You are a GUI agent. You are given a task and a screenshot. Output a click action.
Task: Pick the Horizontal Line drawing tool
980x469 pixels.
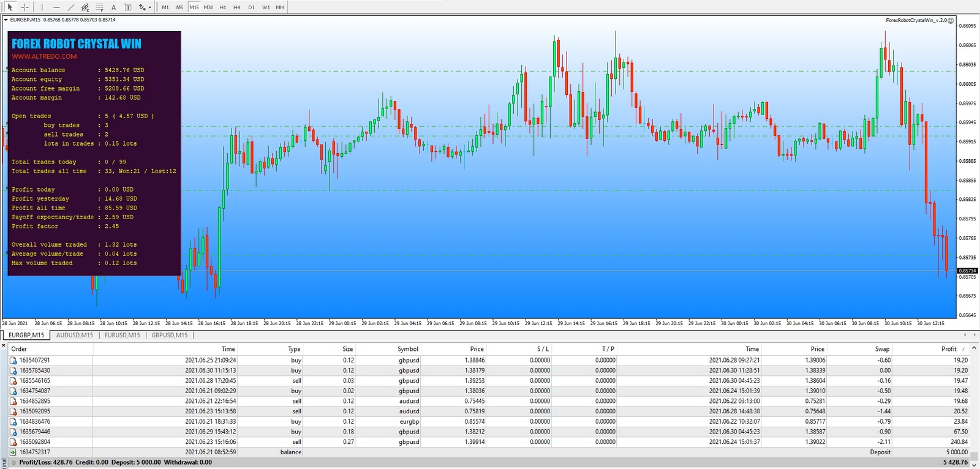click(x=56, y=7)
